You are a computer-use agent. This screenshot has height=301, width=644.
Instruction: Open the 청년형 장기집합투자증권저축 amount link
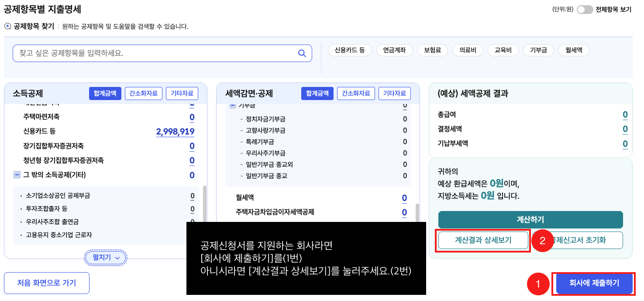click(x=192, y=160)
